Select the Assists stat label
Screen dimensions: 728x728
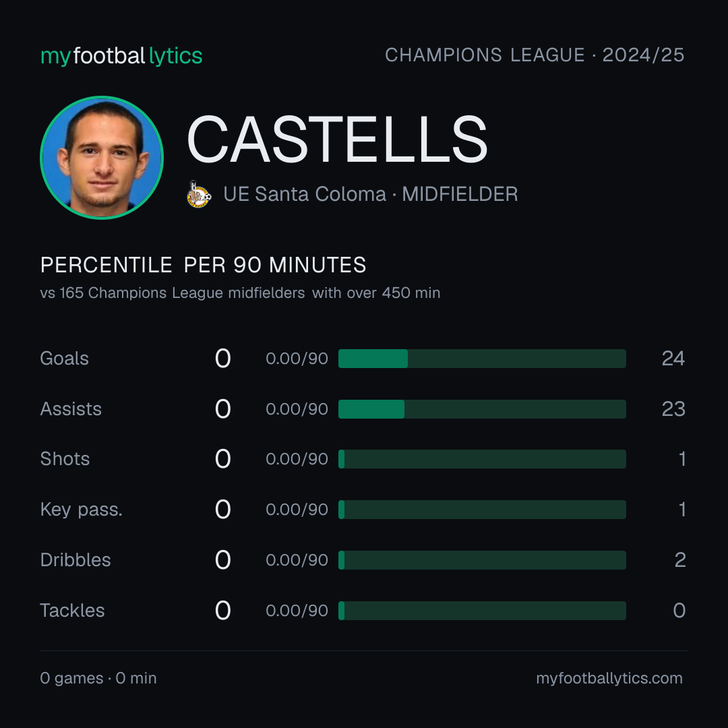(71, 409)
